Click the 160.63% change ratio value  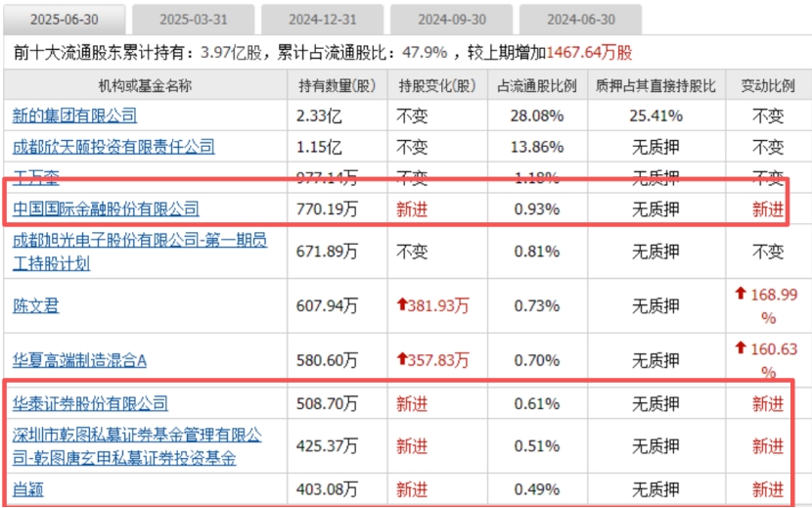coord(767,360)
